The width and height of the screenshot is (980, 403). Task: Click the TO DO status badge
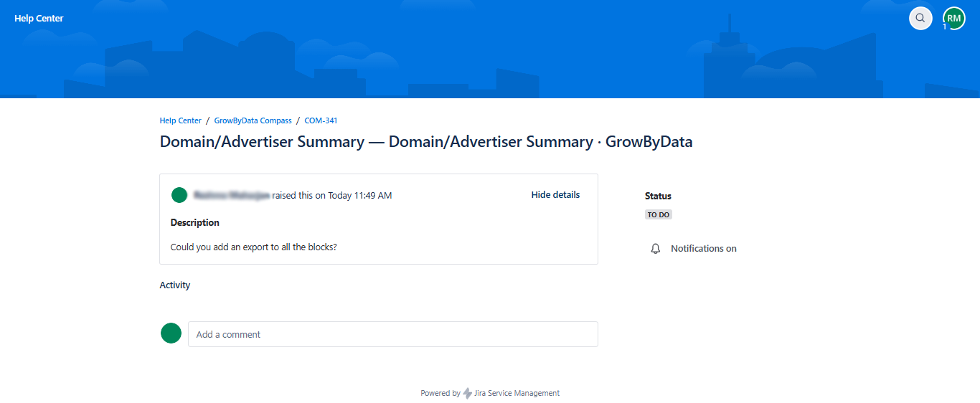point(659,214)
